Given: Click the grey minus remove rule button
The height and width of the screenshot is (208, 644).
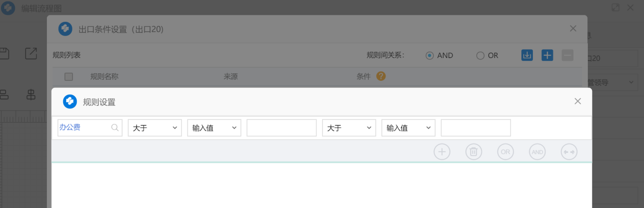Looking at the screenshot, I should tap(567, 55).
